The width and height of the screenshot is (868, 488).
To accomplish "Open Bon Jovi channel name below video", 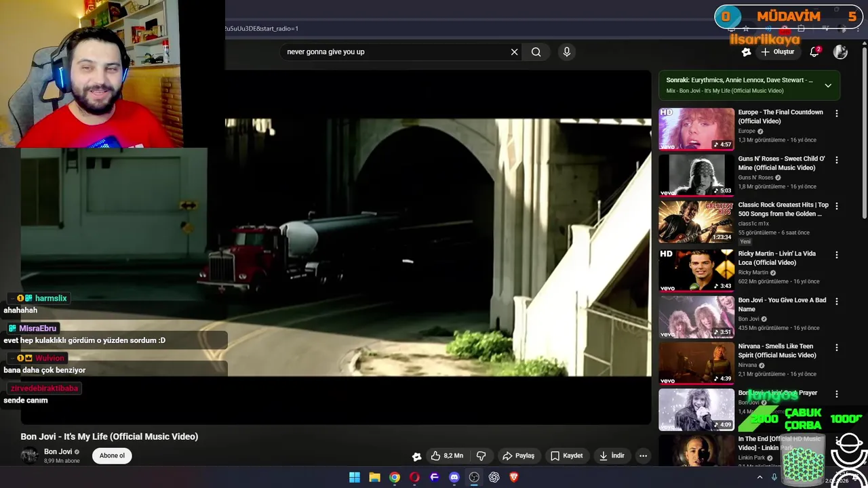I will [x=58, y=451].
